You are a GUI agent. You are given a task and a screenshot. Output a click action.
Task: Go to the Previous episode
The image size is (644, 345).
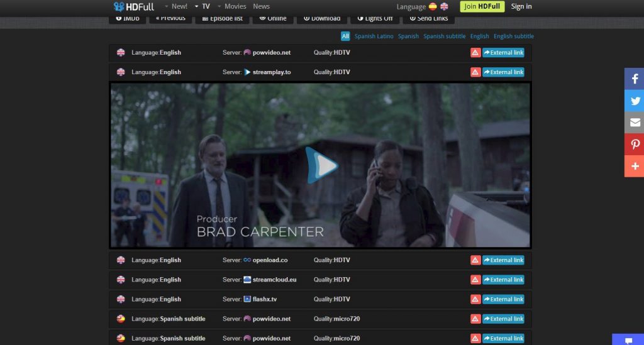170,19
